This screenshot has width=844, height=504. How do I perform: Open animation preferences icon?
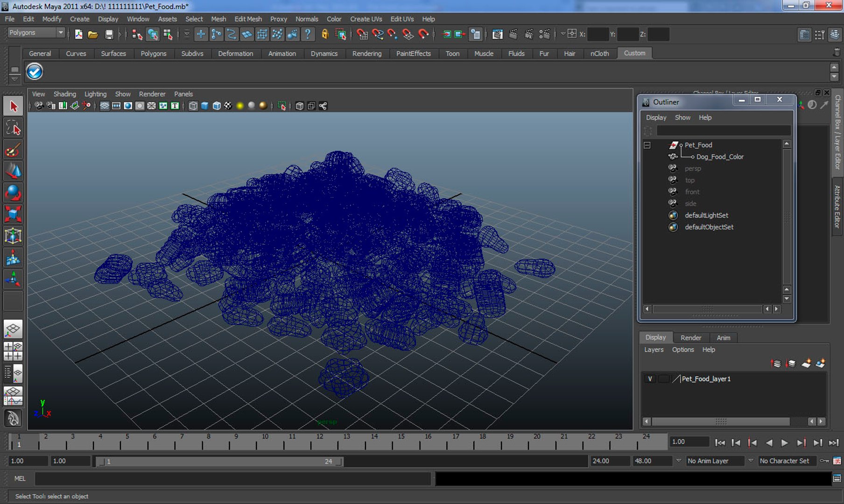click(x=837, y=461)
